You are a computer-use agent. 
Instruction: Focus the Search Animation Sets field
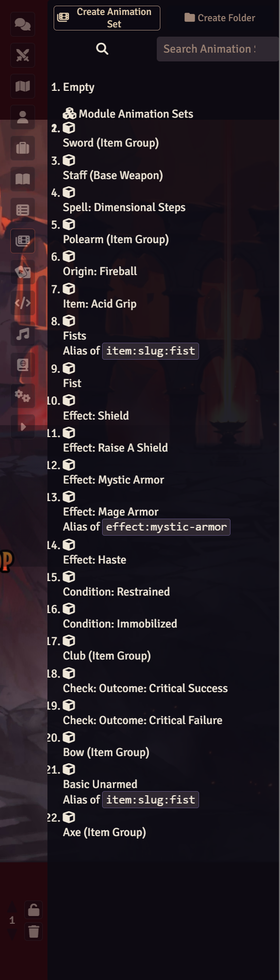tap(218, 49)
